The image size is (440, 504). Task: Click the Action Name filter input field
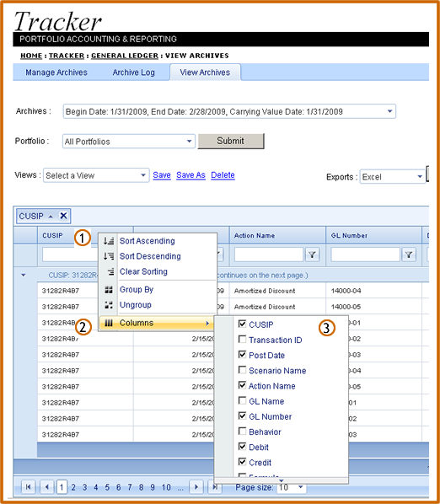[269, 255]
